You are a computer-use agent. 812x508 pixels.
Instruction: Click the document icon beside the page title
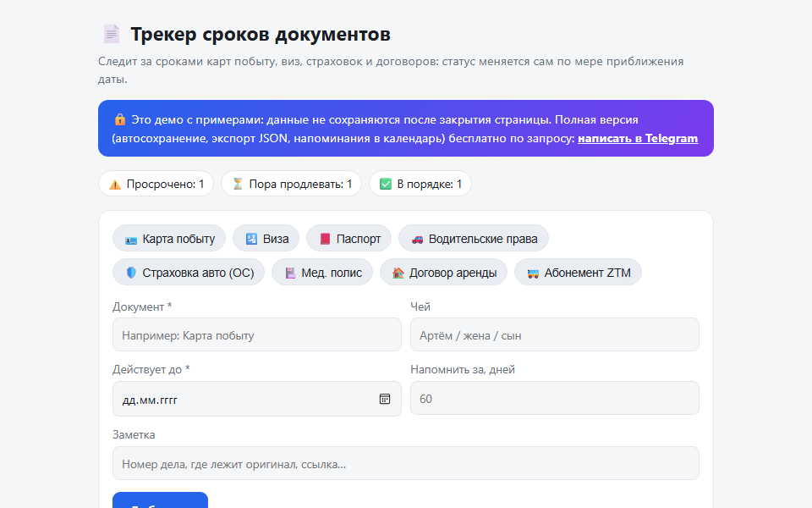[x=112, y=34]
